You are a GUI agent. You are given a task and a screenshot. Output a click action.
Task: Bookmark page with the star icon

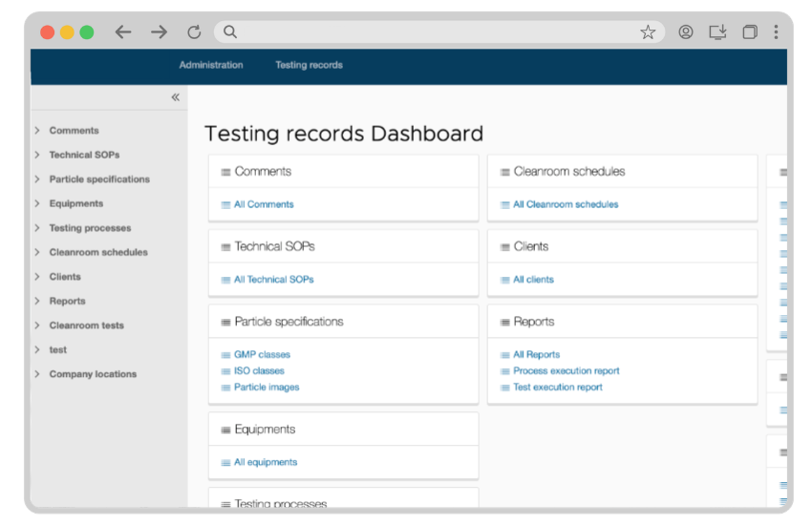click(x=648, y=32)
